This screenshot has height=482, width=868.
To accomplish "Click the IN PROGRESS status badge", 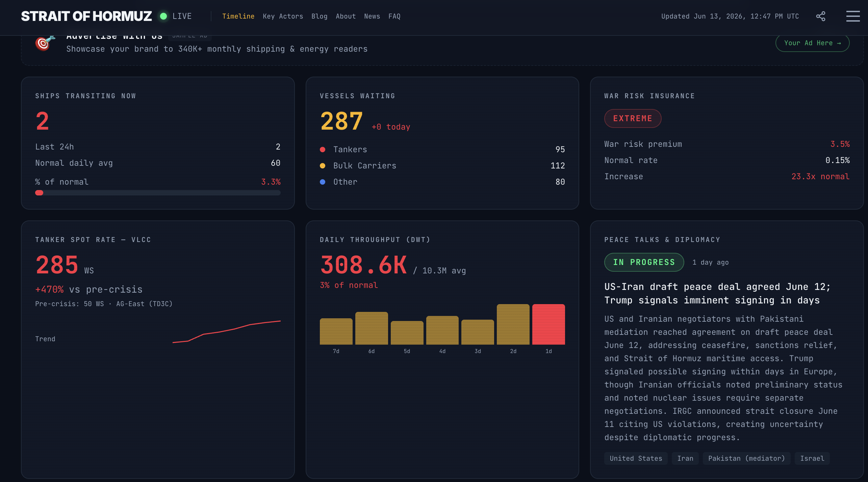I will (x=644, y=262).
